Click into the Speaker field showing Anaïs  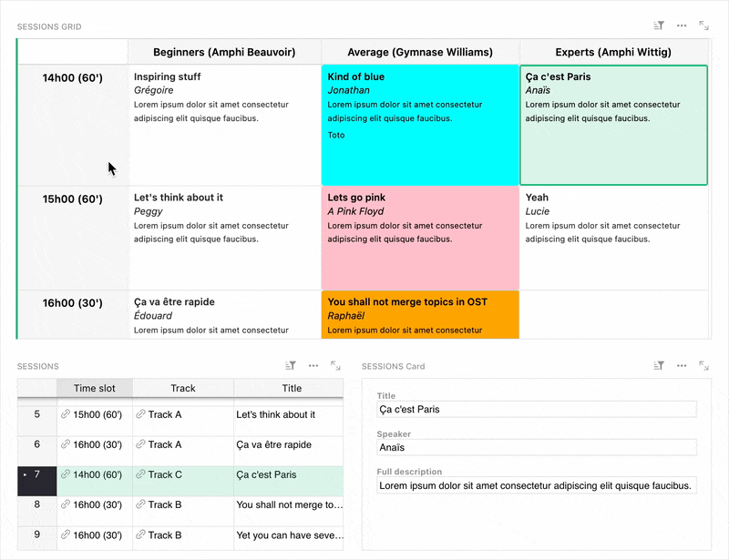coord(536,447)
